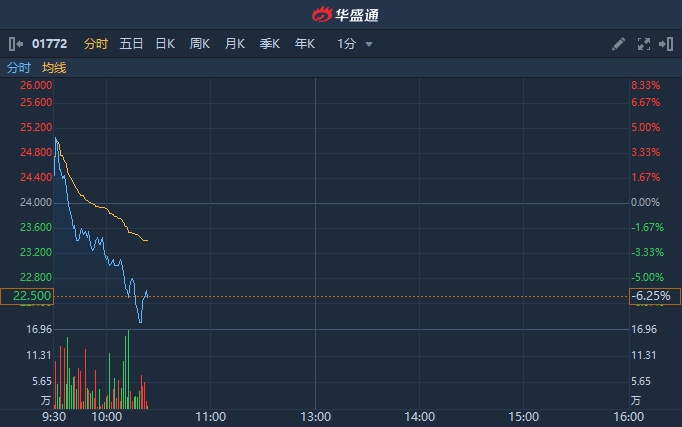Switch to the 五日 tab
The width and height of the screenshot is (682, 427).
(131, 44)
